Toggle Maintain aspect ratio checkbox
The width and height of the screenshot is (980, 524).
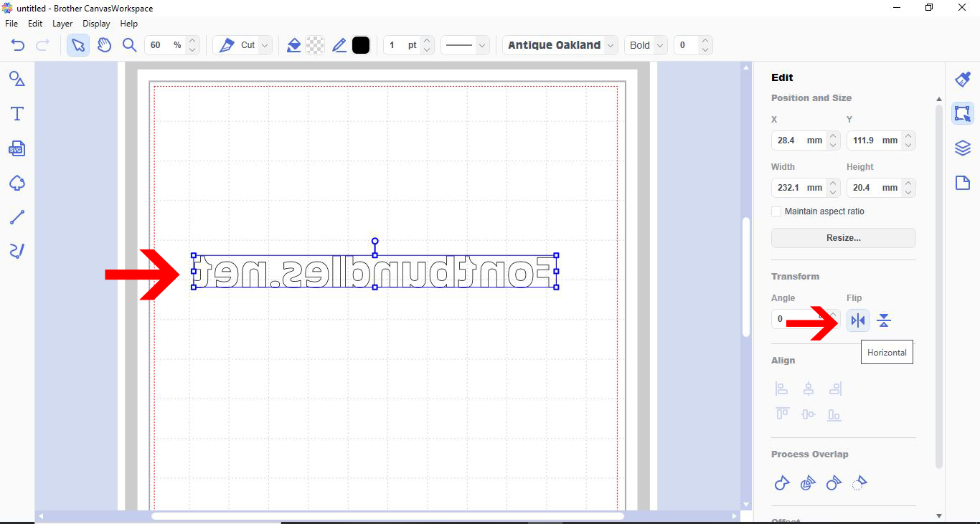click(776, 211)
